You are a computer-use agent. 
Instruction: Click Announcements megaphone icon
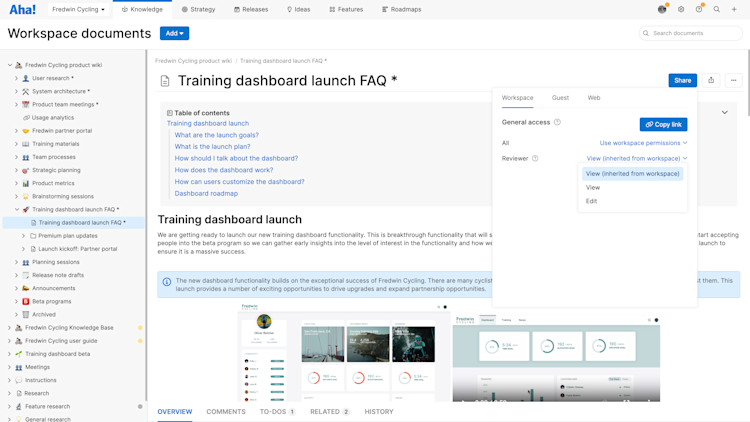pos(26,288)
